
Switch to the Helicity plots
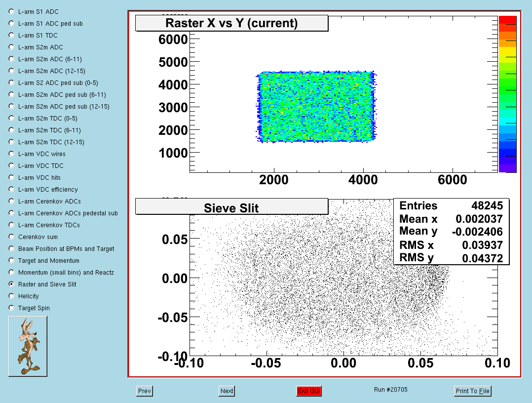[x=11, y=296]
